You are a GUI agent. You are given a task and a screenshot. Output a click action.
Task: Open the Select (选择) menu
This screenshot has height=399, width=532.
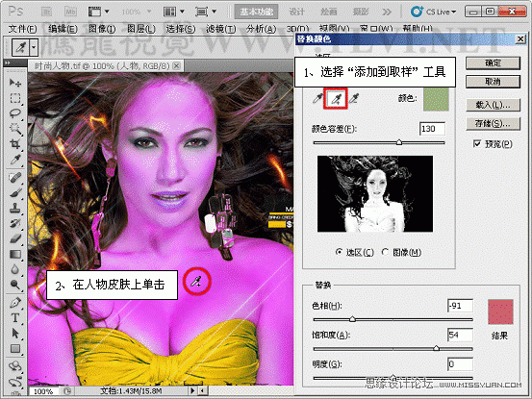(x=181, y=29)
